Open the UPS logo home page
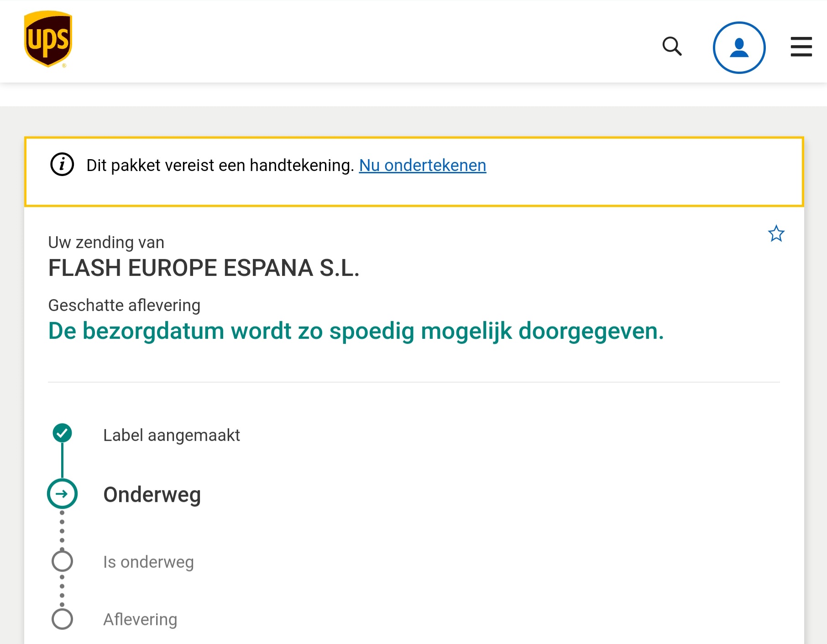The width and height of the screenshot is (827, 644). click(x=48, y=39)
